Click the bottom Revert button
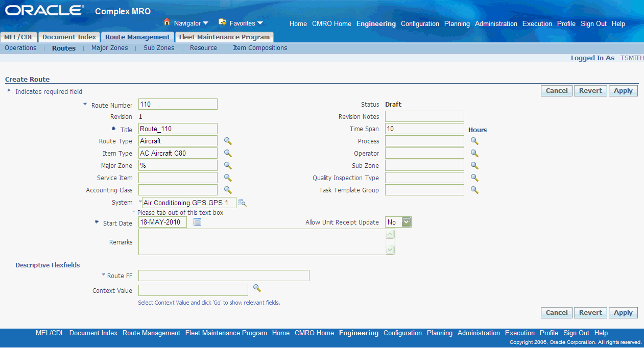This screenshot has width=644, height=348. pos(590,313)
